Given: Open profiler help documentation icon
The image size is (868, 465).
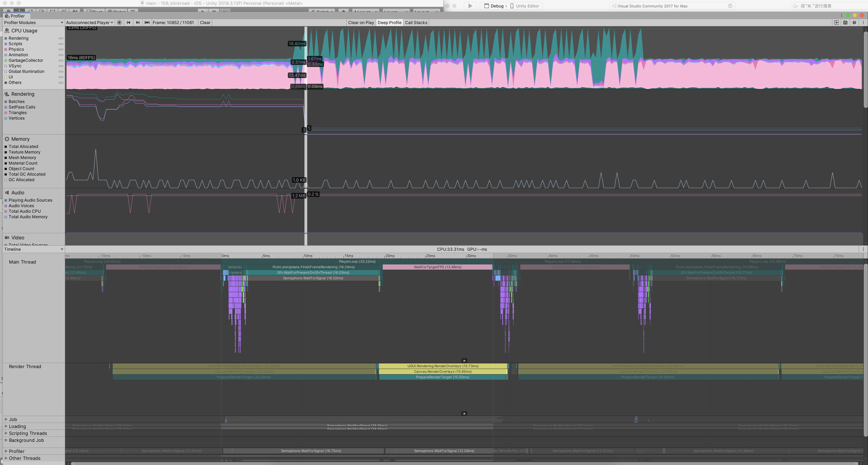Looking at the screenshot, I should 854,22.
